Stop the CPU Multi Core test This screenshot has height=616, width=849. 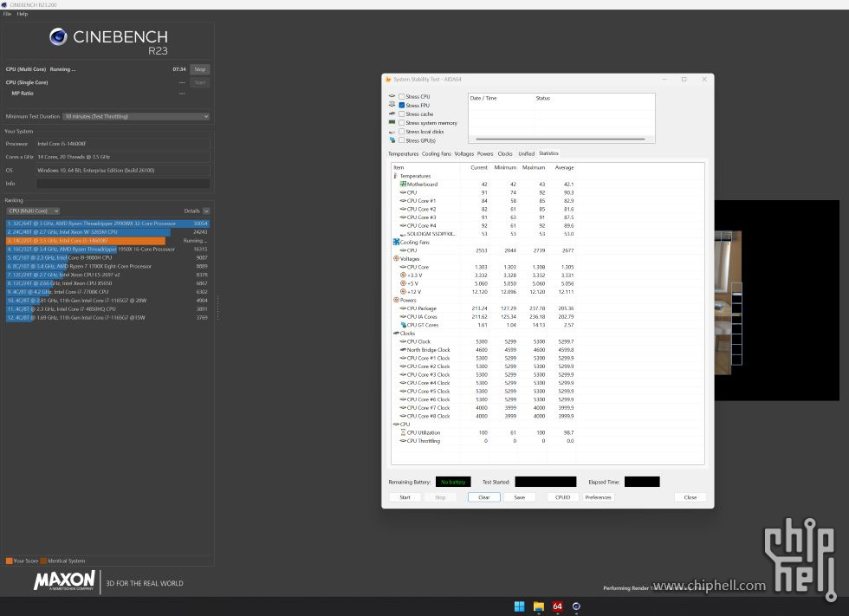(200, 69)
